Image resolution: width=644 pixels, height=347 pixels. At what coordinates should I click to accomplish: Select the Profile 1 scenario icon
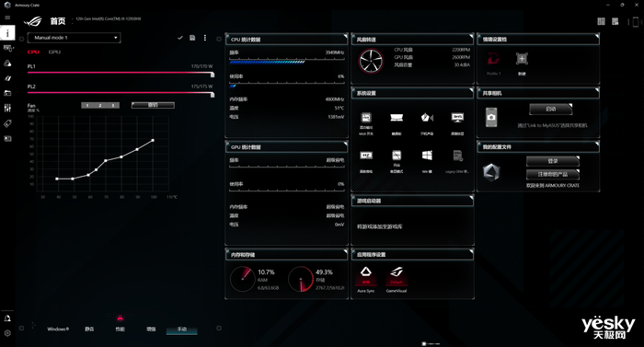click(x=493, y=60)
